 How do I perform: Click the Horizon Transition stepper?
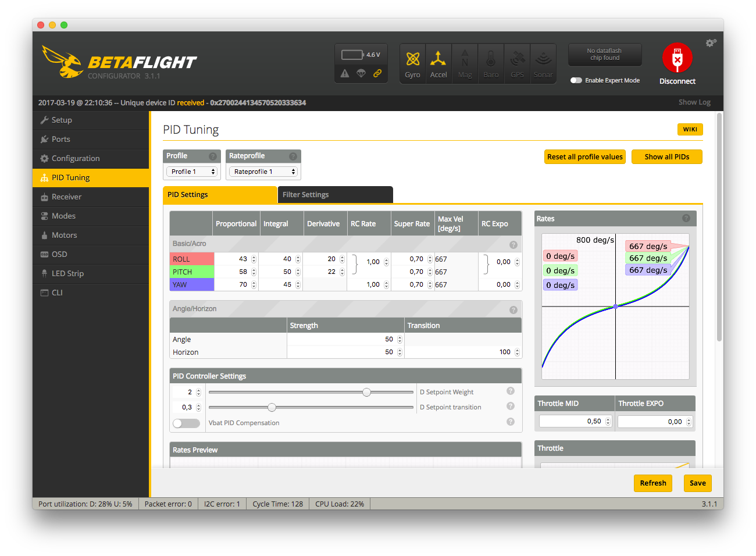[517, 352]
